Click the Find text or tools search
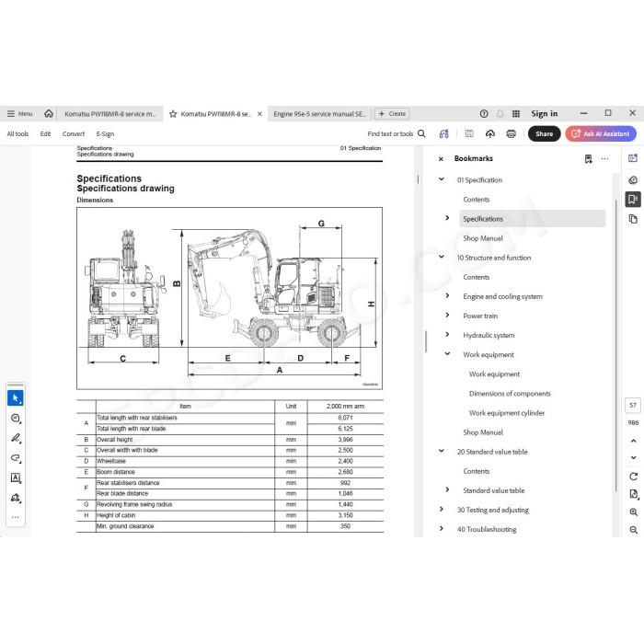Viewport: 644px width, 644px height. tap(397, 134)
